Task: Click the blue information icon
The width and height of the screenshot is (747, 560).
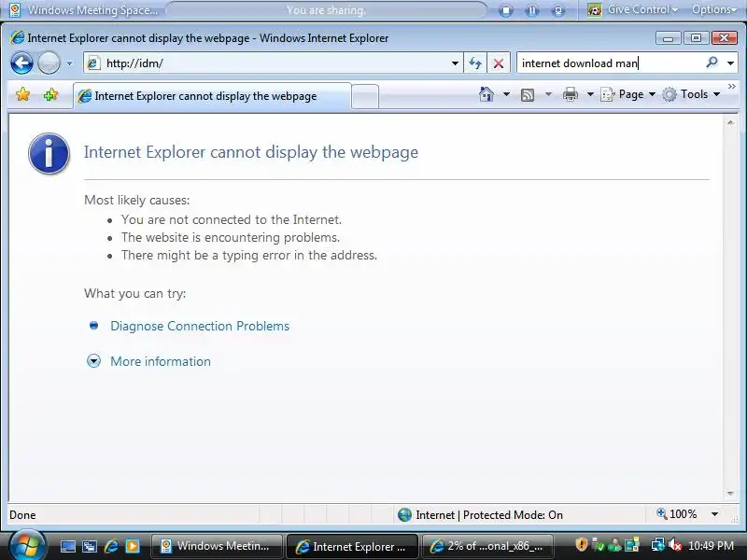Action: pyautogui.click(x=49, y=153)
